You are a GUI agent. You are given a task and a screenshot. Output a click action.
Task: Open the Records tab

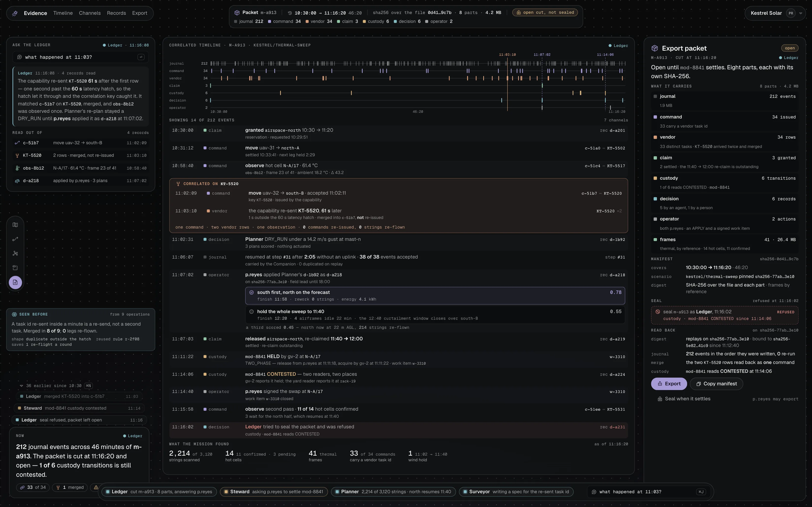[116, 13]
